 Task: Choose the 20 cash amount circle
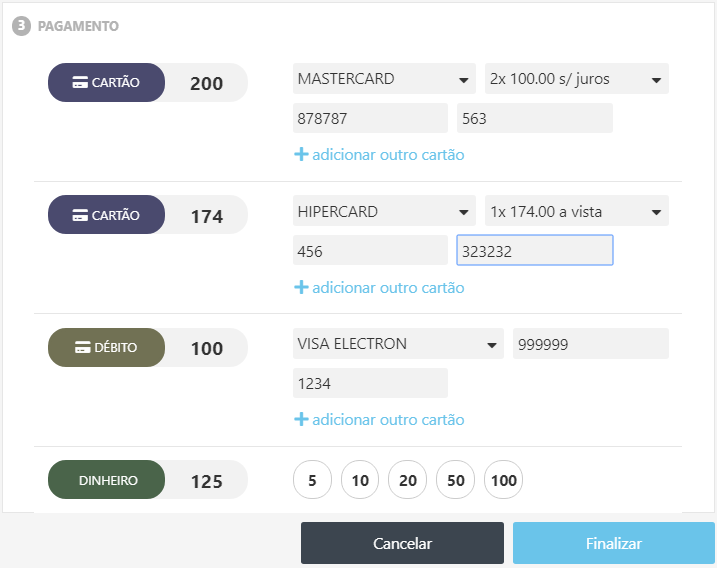click(407, 481)
